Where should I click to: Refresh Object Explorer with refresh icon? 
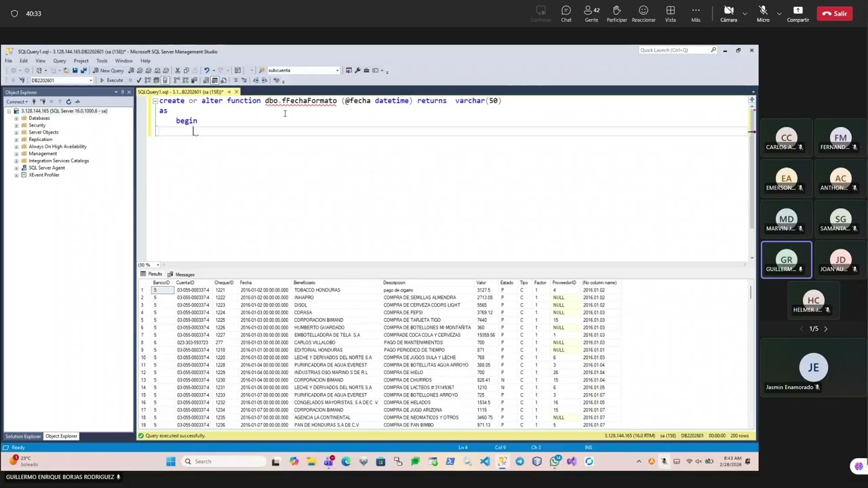point(68,102)
